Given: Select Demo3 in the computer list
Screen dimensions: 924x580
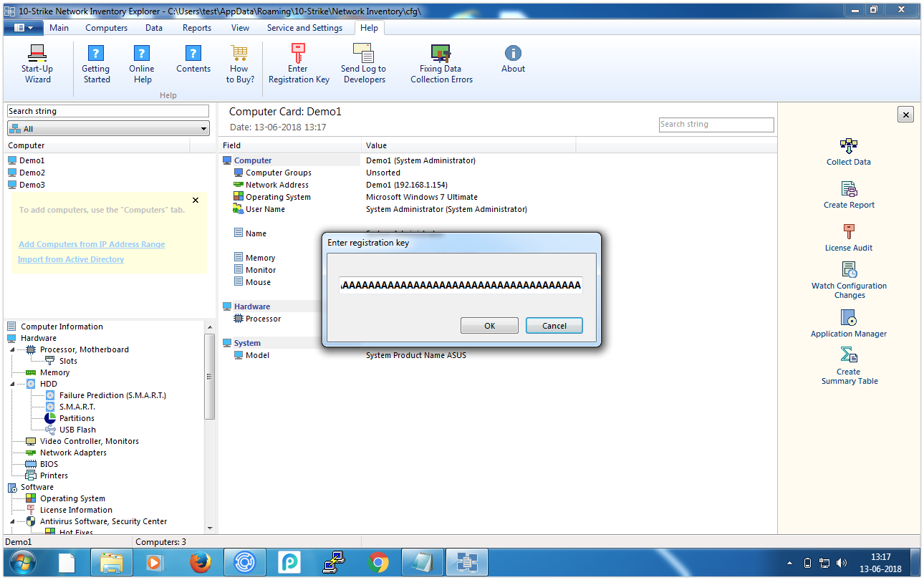Looking at the screenshot, I should [32, 185].
